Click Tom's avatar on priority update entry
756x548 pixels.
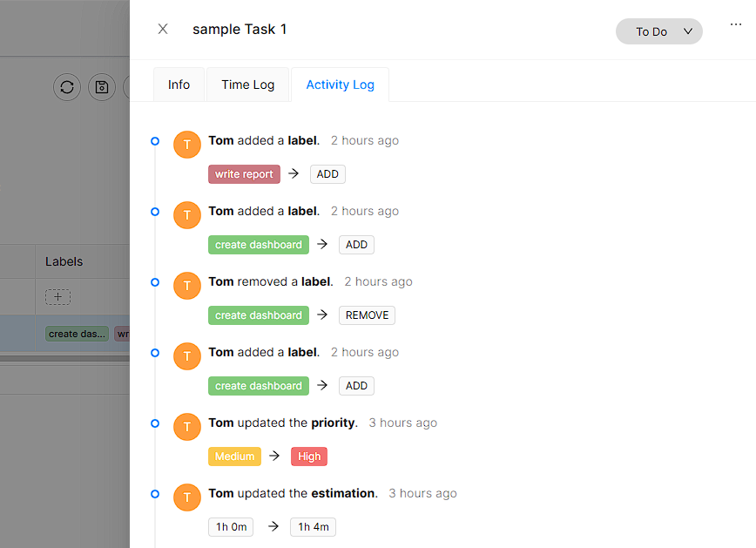point(187,427)
